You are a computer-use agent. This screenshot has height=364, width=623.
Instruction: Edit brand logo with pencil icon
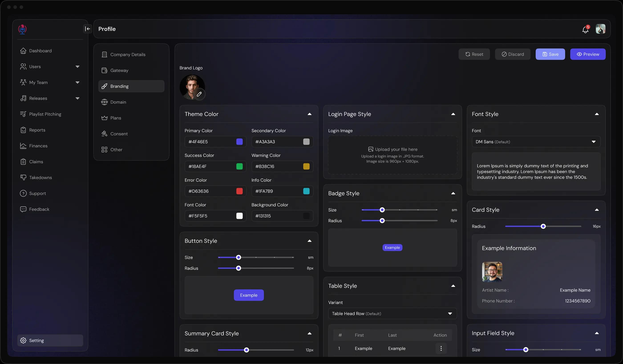(x=199, y=94)
